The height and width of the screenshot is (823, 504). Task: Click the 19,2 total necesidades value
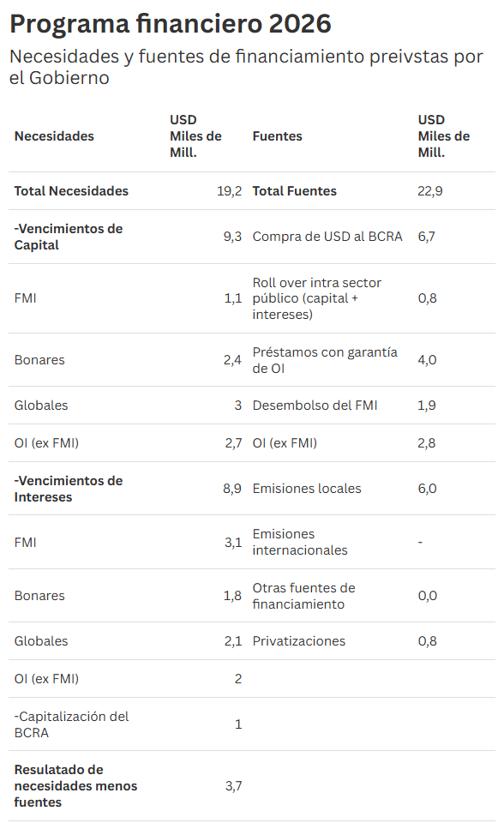point(230,191)
